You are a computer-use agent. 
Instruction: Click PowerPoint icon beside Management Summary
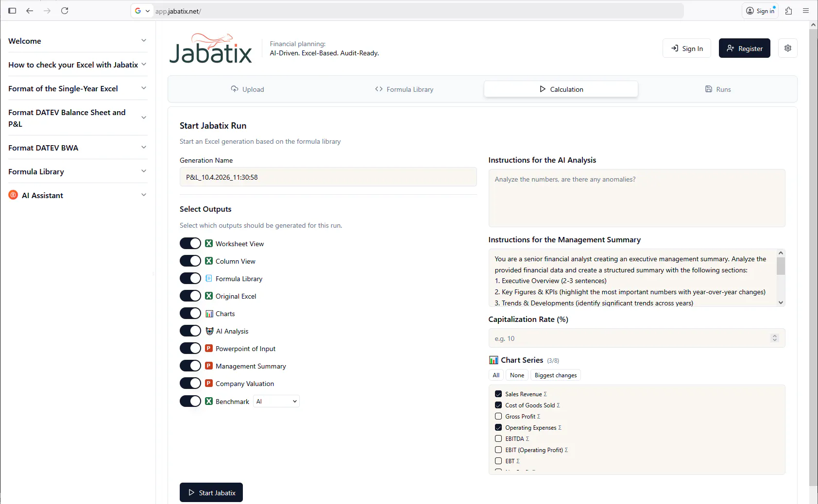pyautogui.click(x=209, y=366)
